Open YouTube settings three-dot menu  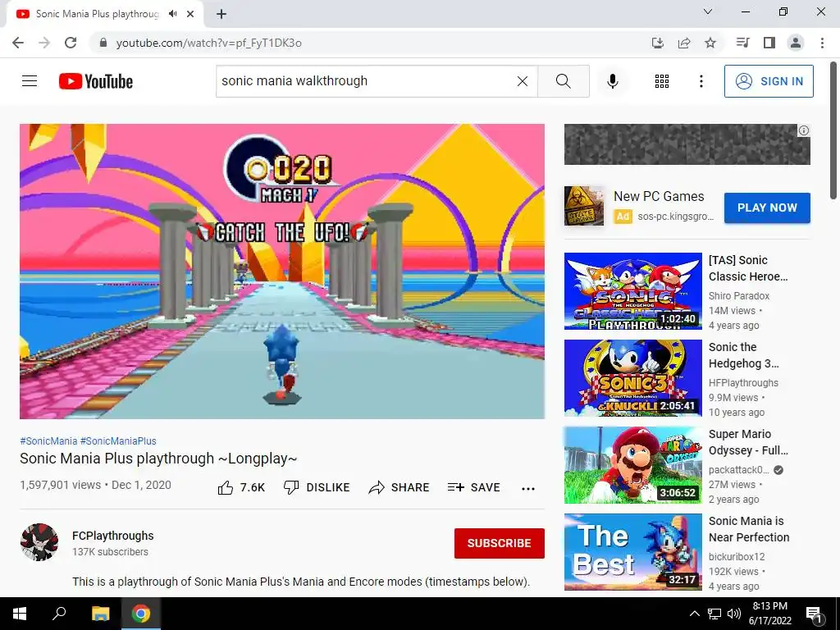pos(701,81)
